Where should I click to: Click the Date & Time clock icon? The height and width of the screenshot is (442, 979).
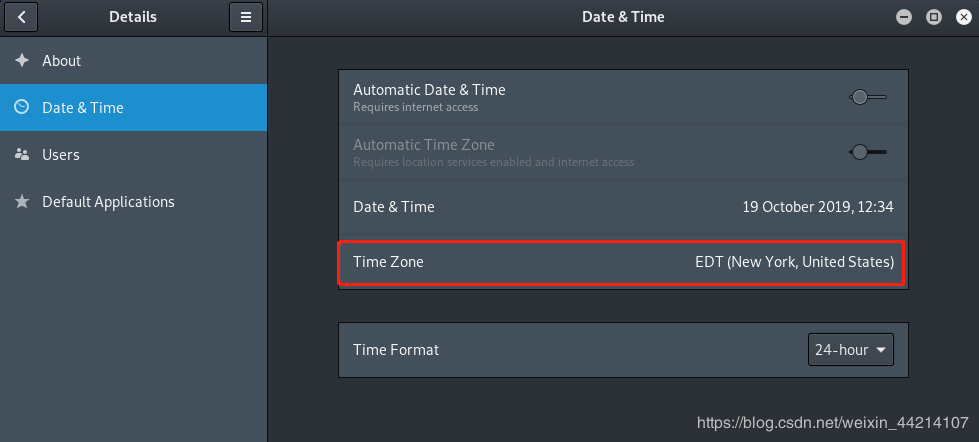22,108
